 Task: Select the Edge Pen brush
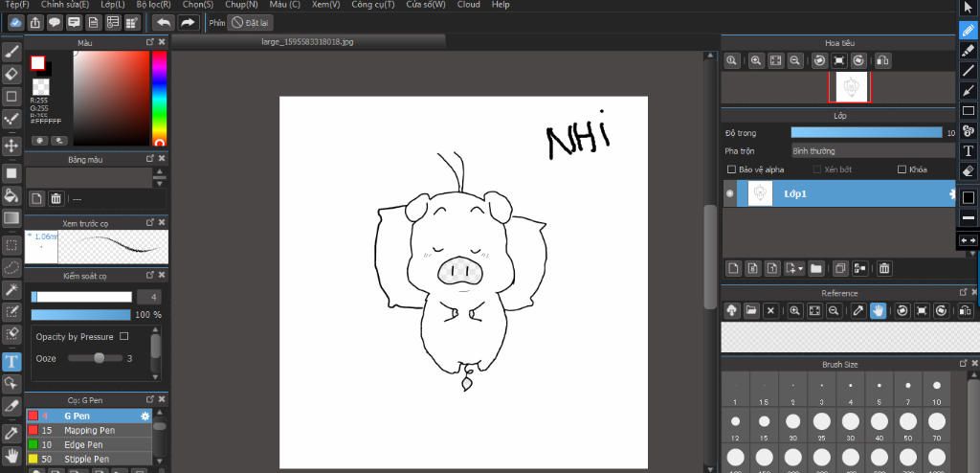(x=89, y=445)
